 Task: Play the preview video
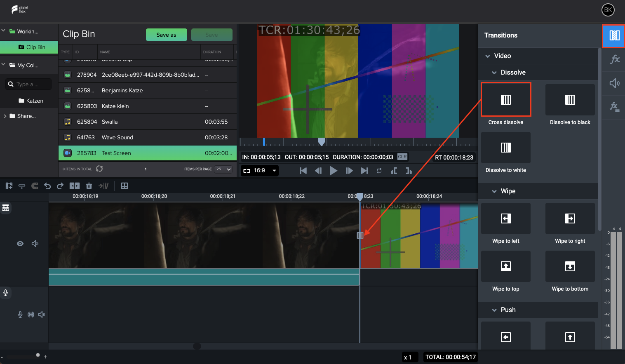point(334,171)
